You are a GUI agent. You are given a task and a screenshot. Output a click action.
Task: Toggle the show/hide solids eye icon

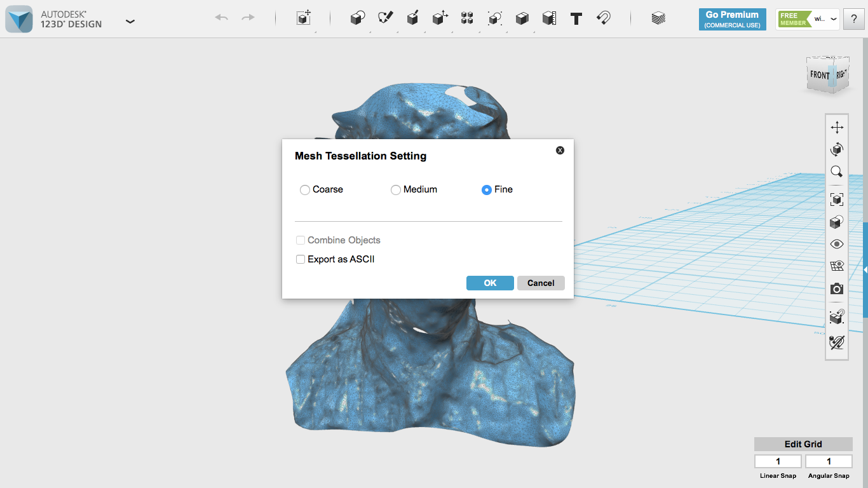[837, 244]
